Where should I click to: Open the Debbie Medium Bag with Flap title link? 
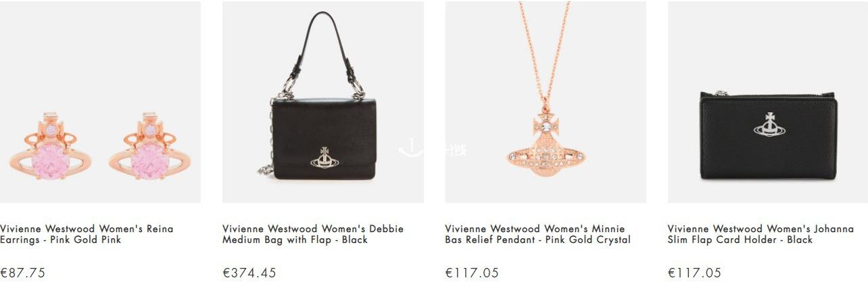click(313, 234)
